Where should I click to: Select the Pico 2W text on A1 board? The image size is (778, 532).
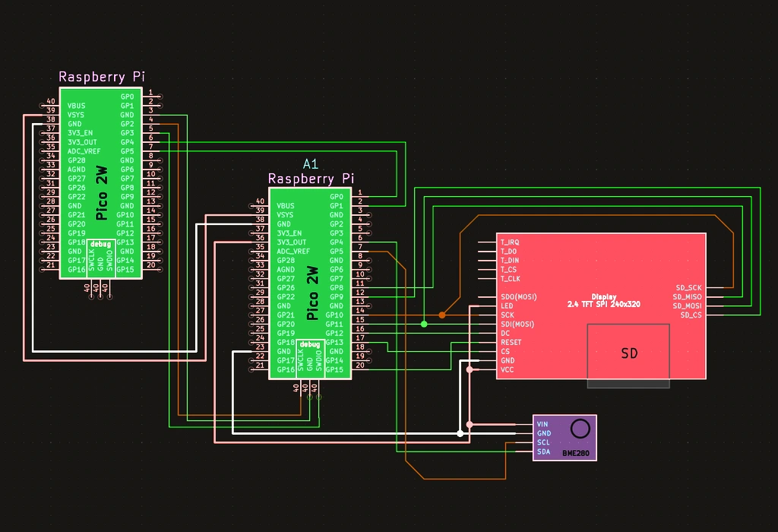point(312,293)
